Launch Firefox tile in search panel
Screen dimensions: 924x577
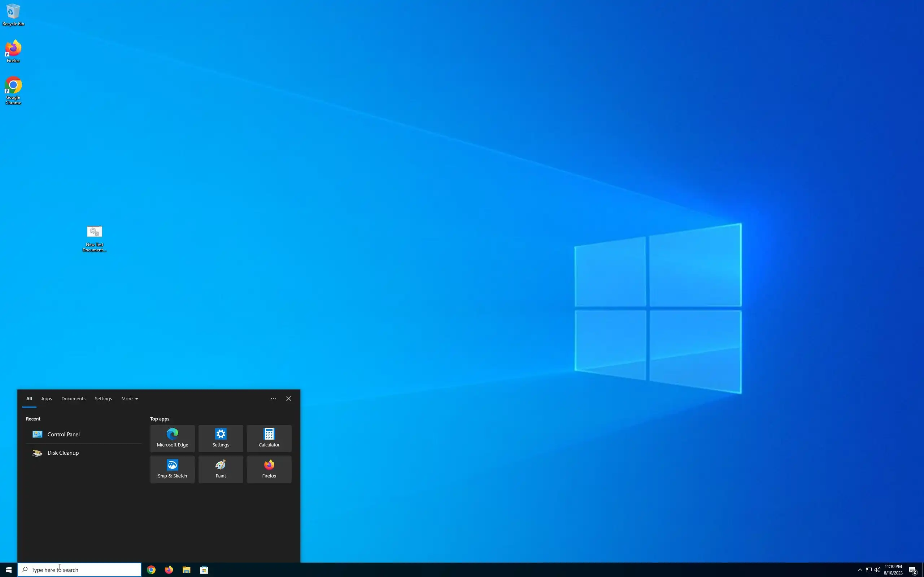269,469
